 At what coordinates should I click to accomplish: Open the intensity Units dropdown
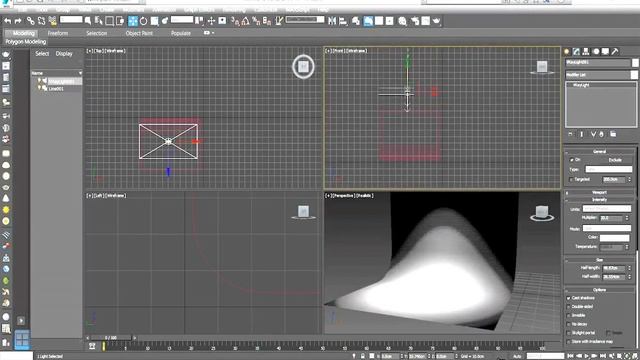tap(607, 209)
